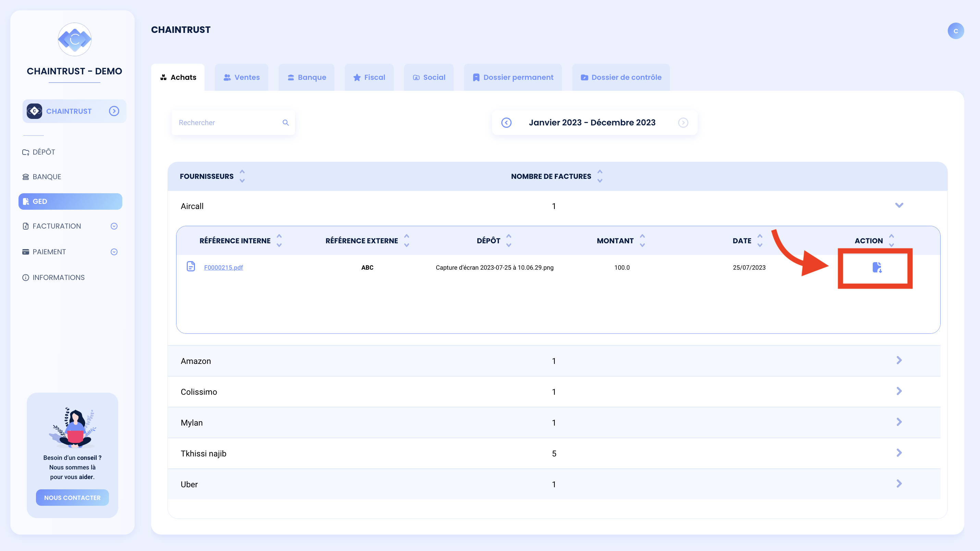Sort by Référence externe arrows

(407, 241)
